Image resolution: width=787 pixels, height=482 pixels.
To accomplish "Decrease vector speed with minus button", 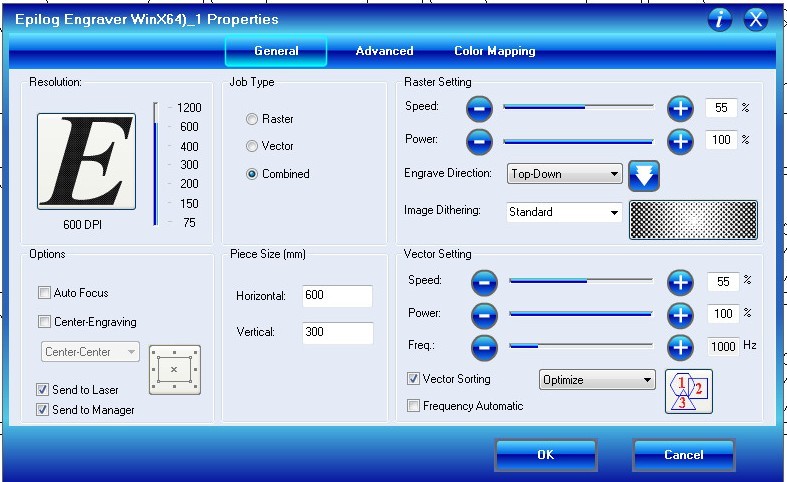I will 484,283.
